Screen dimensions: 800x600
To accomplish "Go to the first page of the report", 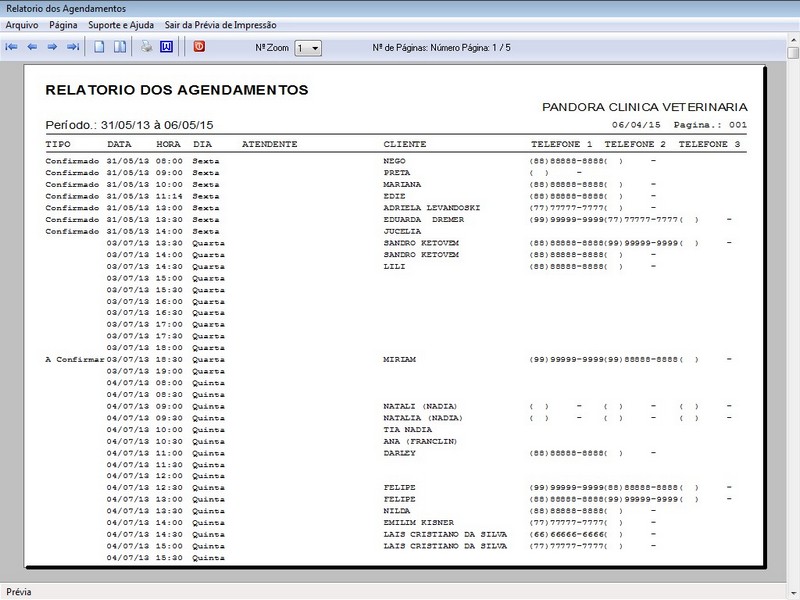I will [11, 47].
